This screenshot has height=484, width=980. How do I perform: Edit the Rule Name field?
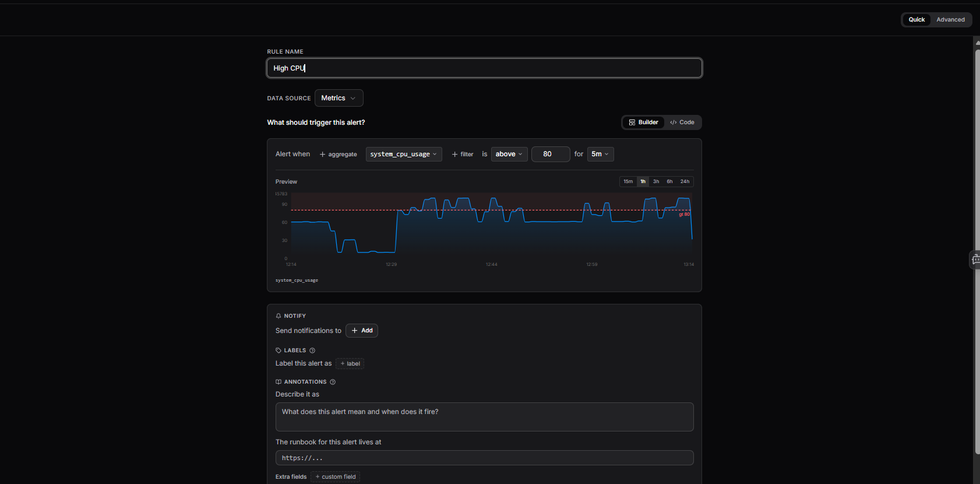484,68
